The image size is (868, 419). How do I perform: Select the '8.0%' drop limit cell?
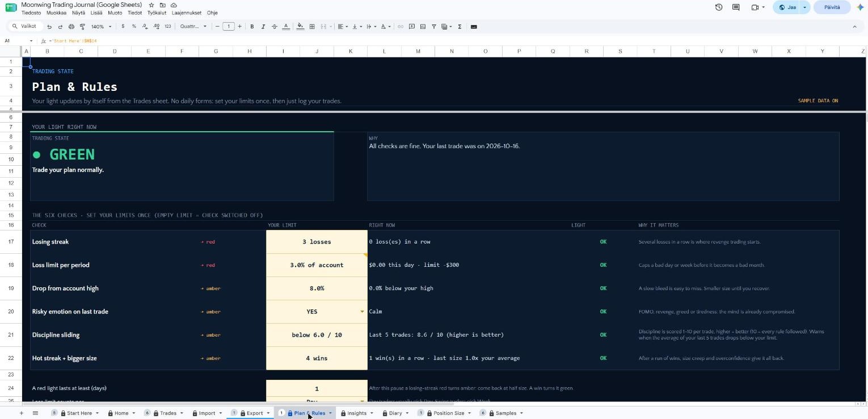(x=317, y=288)
